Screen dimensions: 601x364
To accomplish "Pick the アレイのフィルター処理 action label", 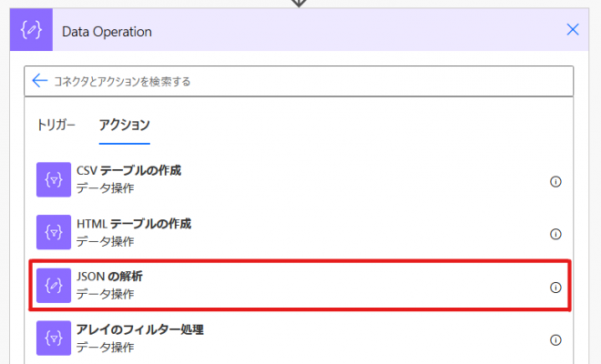I will [139, 329].
